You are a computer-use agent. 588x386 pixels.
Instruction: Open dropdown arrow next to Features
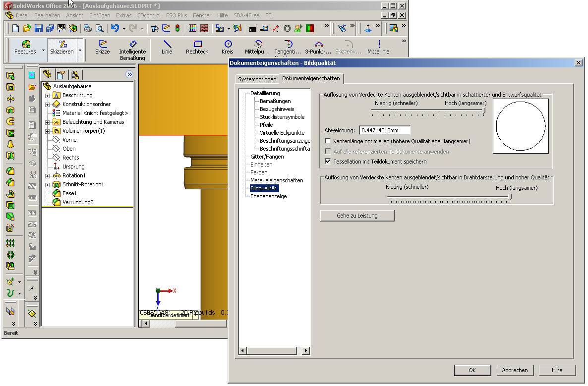[43, 50]
